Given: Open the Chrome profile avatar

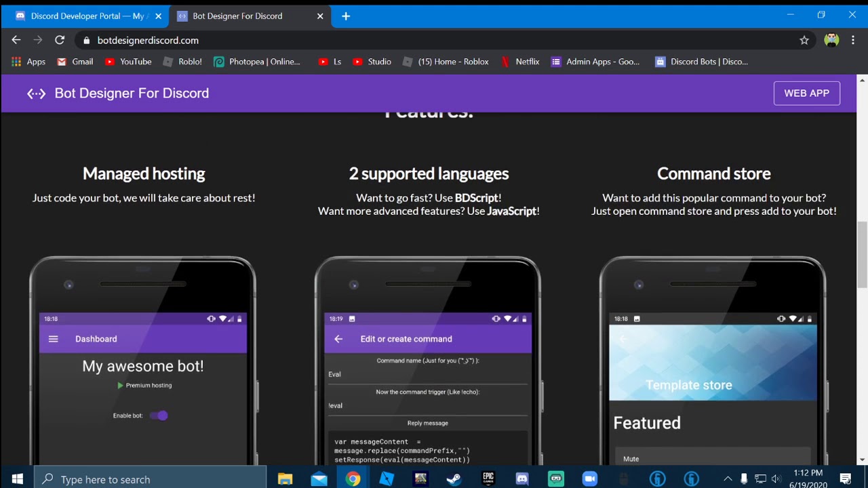Looking at the screenshot, I should 831,41.
